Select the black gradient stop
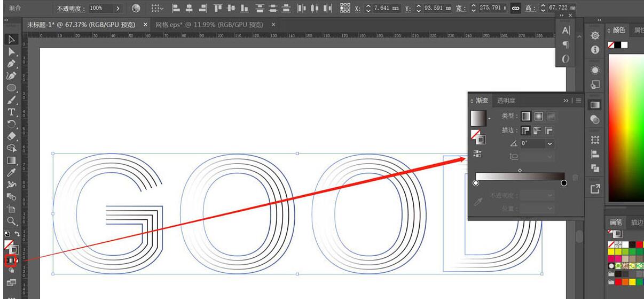644x299 pixels. click(564, 183)
